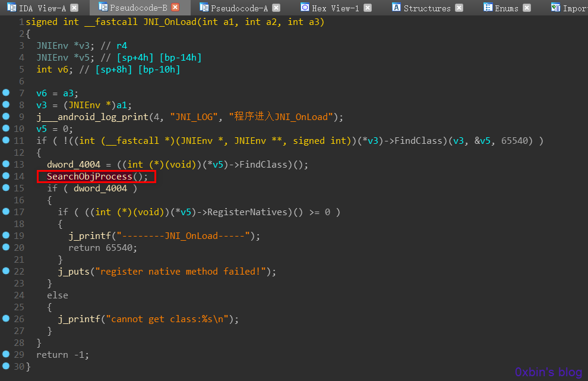The width and height of the screenshot is (588, 381).
Task: Click RegisterNatives on line 17
Action: coord(247,212)
